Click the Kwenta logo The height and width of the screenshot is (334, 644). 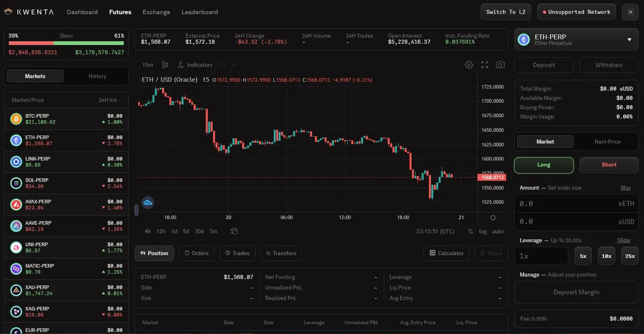coord(29,12)
